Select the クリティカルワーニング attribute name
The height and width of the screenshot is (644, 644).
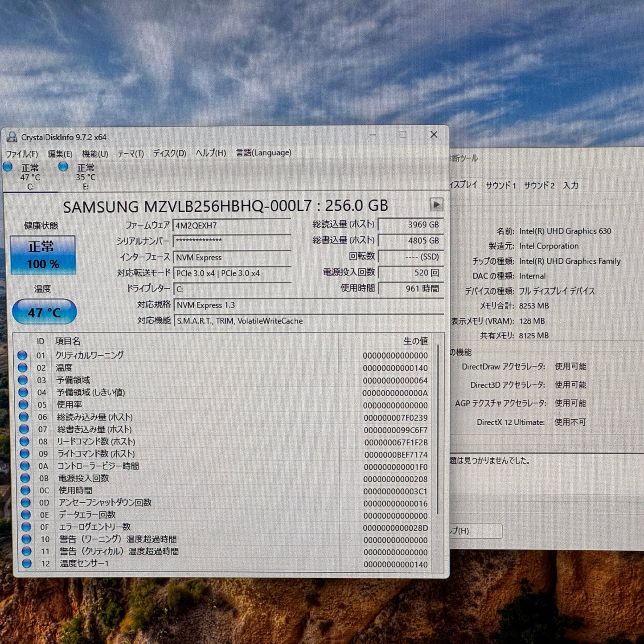90,355
